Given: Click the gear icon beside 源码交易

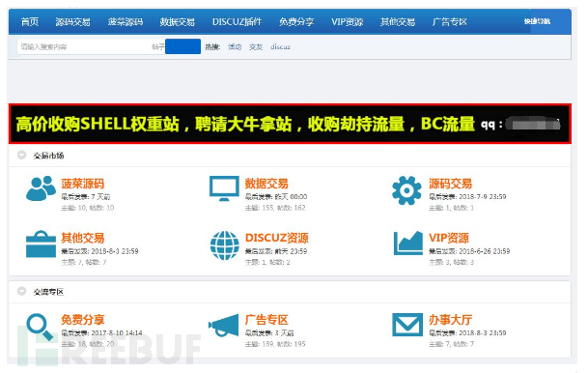Looking at the screenshot, I should (x=406, y=190).
